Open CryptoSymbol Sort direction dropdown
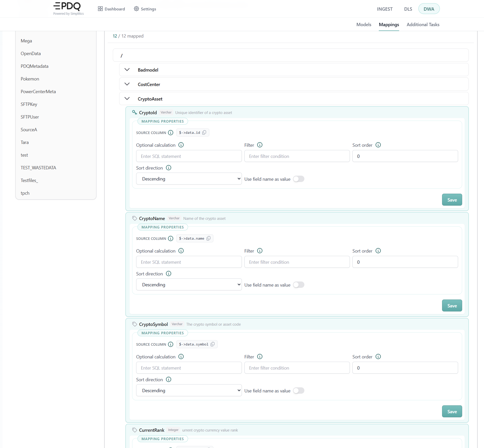484x448 pixels. [x=189, y=390]
